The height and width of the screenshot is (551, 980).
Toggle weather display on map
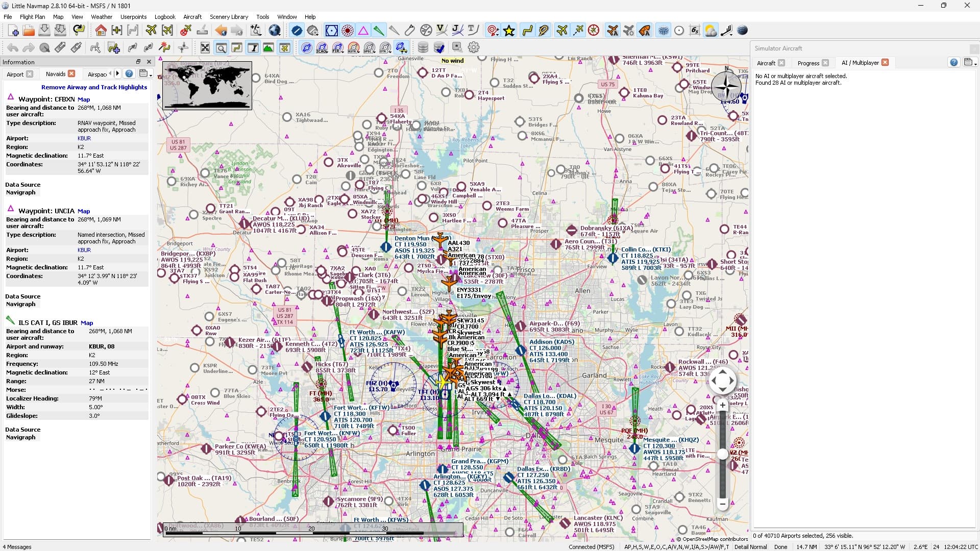click(710, 31)
